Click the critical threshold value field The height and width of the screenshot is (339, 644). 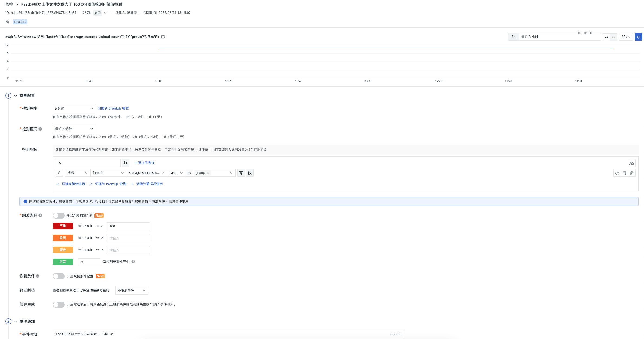(128, 226)
